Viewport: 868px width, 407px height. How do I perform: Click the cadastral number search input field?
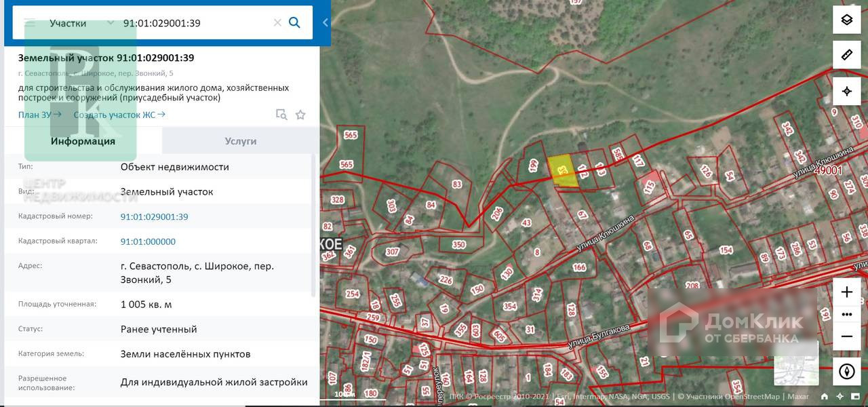195,22
